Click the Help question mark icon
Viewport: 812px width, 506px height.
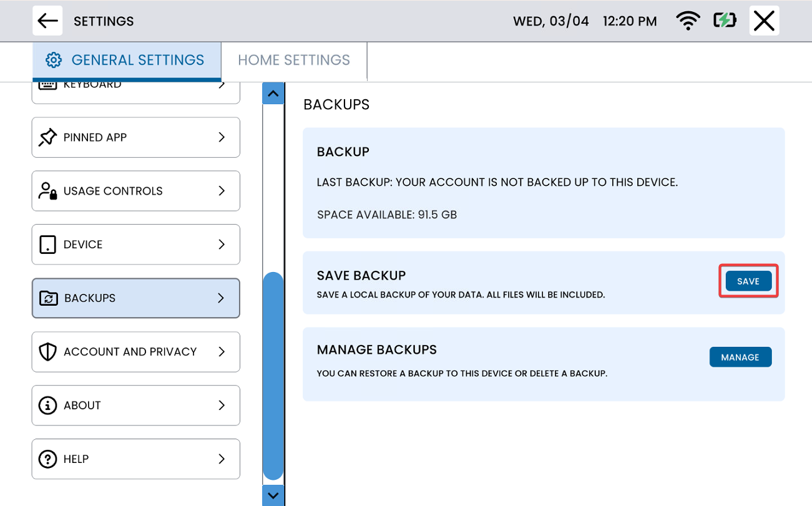tap(47, 459)
